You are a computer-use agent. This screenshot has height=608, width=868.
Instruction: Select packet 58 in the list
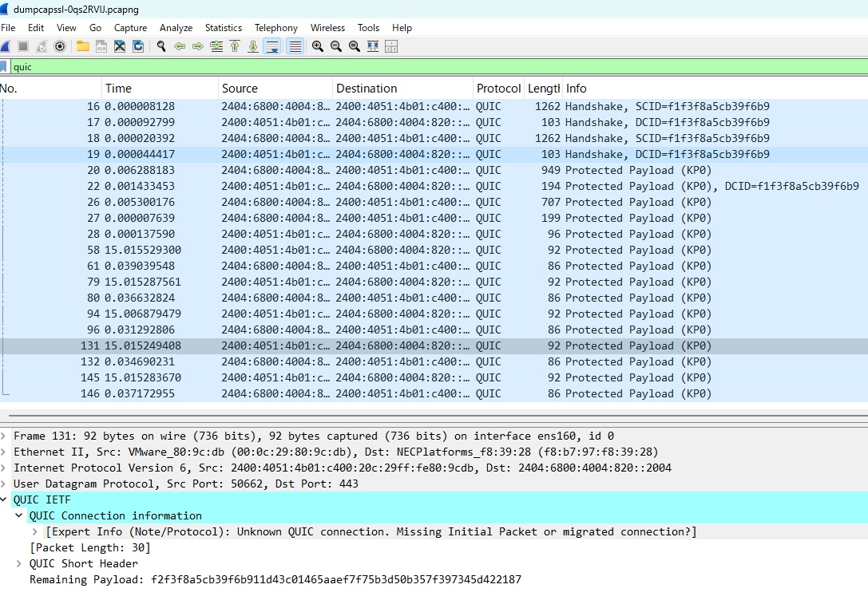(434, 250)
